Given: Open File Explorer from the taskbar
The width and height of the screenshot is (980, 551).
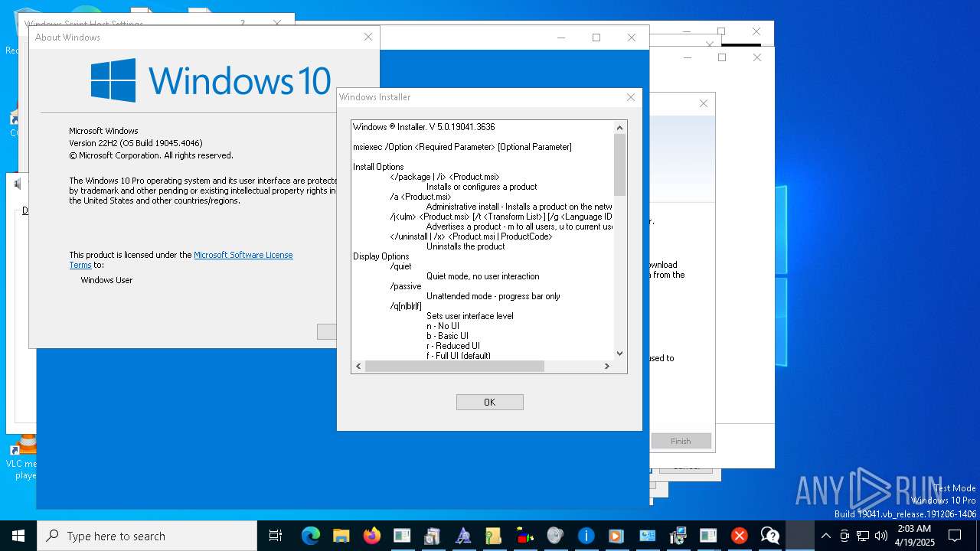Looking at the screenshot, I should point(341,536).
